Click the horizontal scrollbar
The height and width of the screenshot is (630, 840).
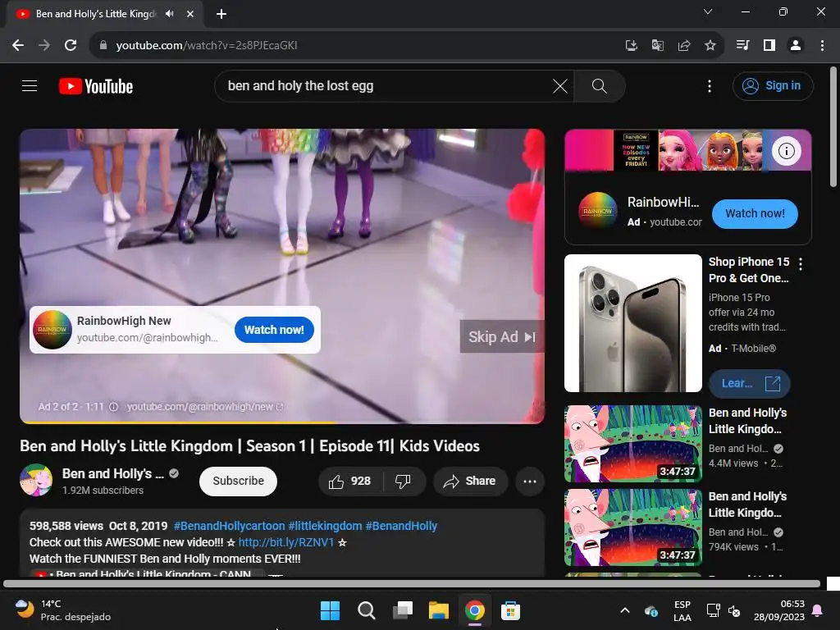[x=412, y=584]
